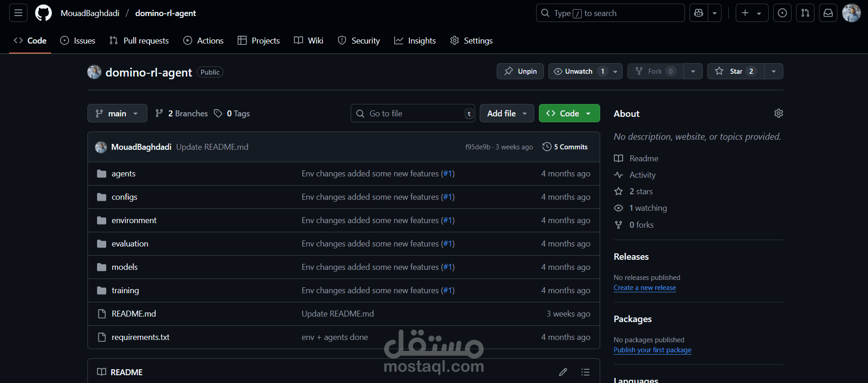Click the Fork button

tap(655, 71)
